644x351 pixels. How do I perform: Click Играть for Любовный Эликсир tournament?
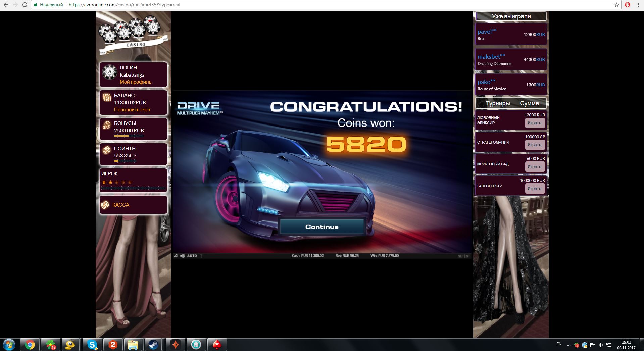pyautogui.click(x=535, y=123)
